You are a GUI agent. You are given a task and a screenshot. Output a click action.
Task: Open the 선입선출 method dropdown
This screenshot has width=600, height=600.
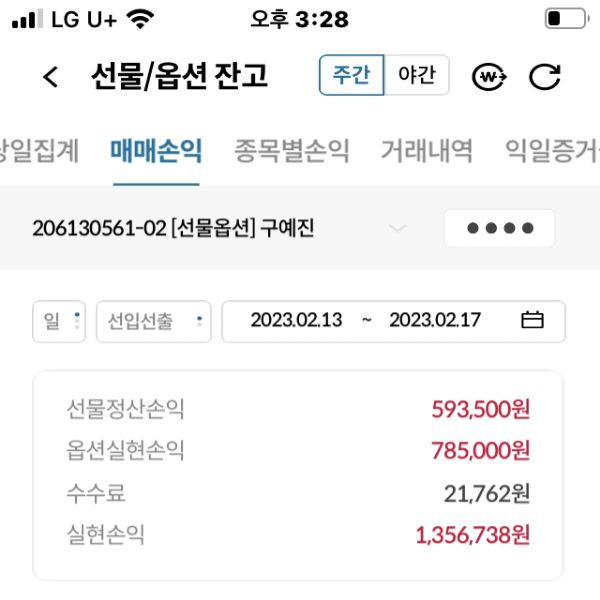click(153, 321)
